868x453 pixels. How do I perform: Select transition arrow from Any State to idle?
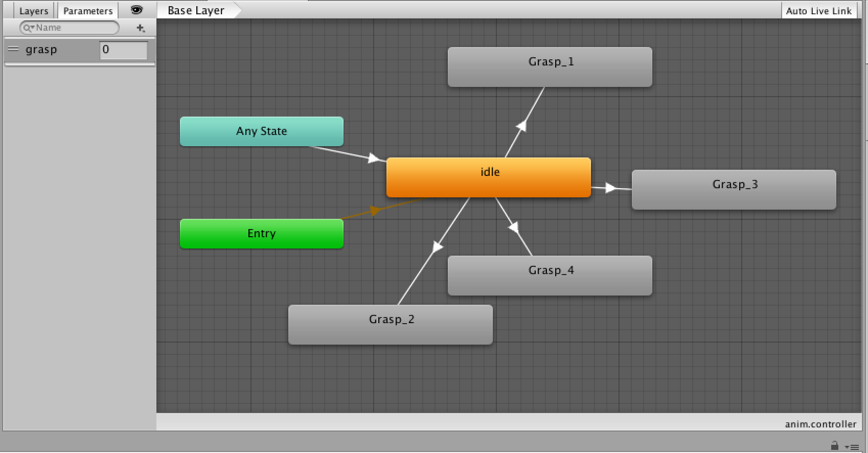point(374,158)
